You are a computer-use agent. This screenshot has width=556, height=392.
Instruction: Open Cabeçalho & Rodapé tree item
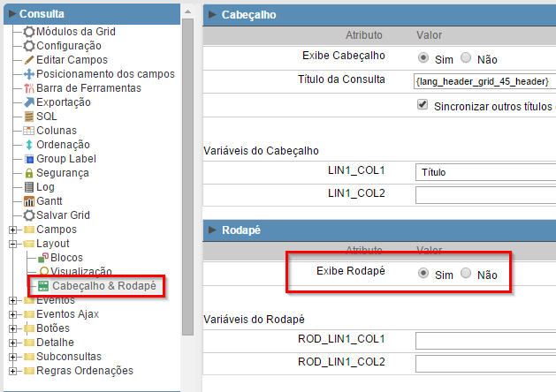tap(103, 286)
